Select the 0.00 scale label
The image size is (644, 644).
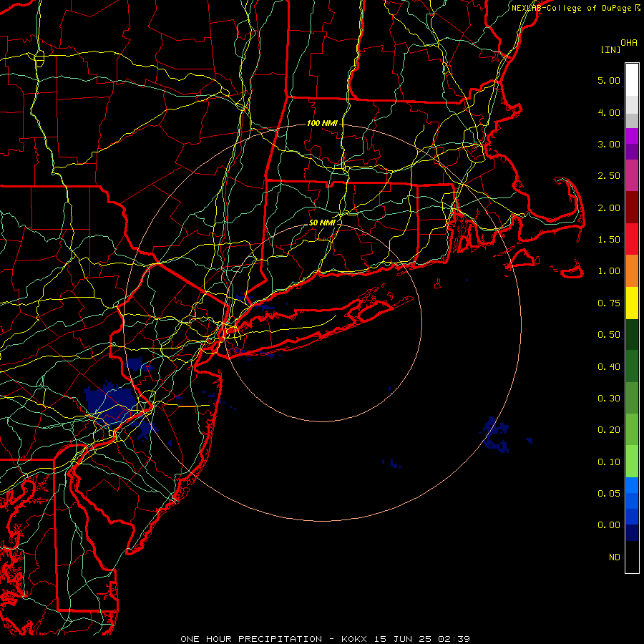(609, 525)
